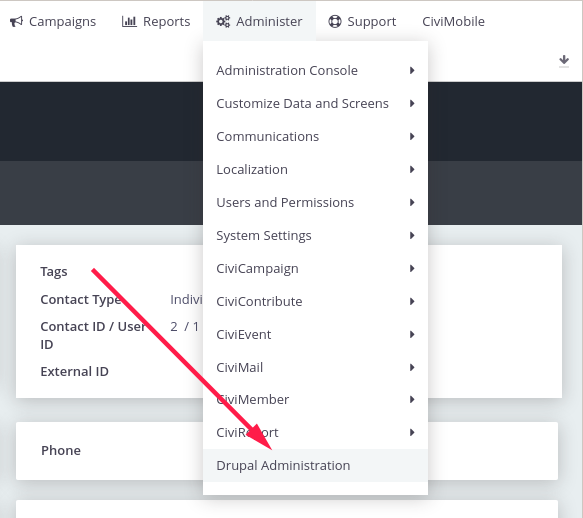
Task: Click the Administer menu
Action: [x=259, y=22]
